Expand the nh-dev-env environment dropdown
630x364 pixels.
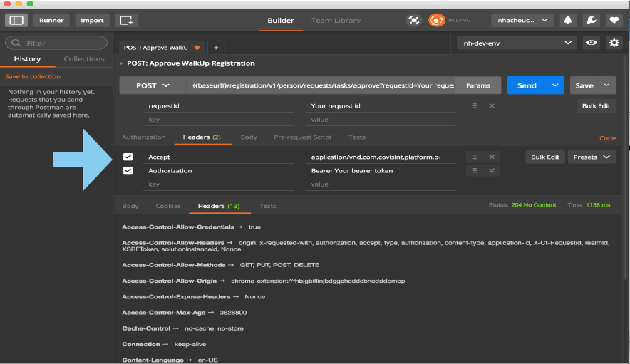516,43
